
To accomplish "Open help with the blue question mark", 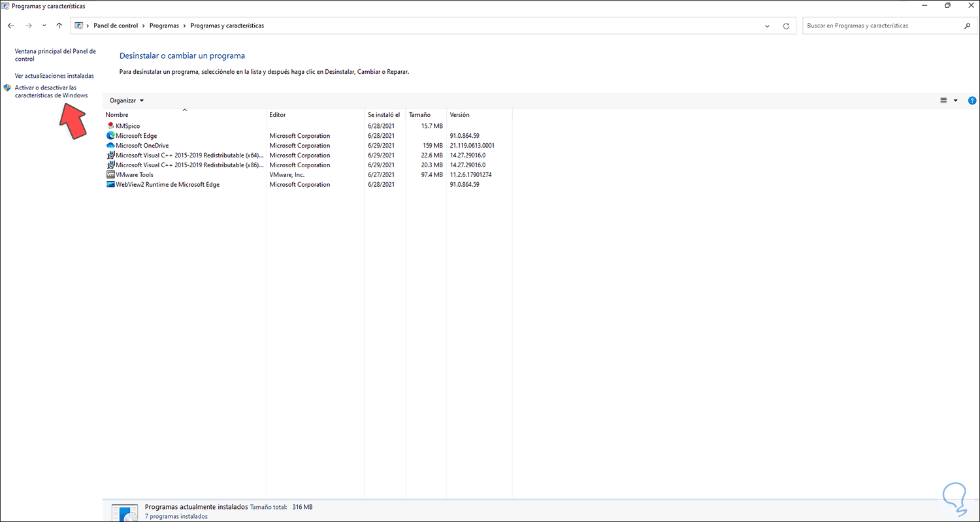I will pyautogui.click(x=972, y=101).
